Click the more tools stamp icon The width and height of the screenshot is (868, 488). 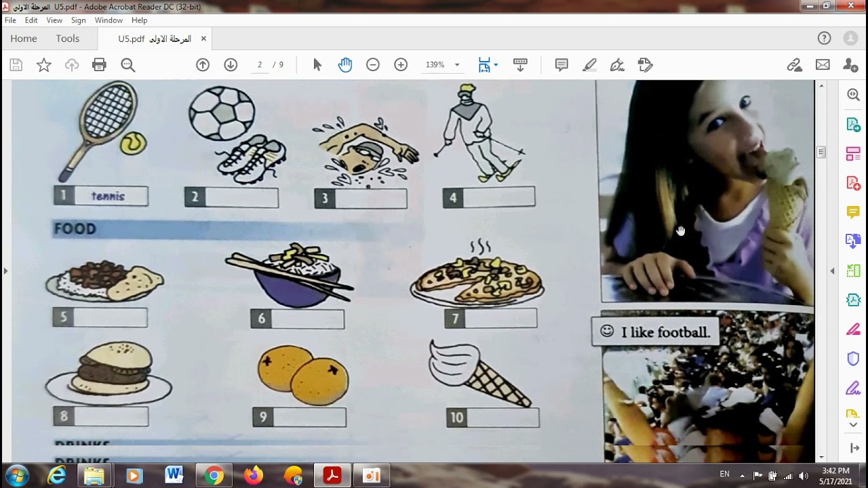[645, 65]
